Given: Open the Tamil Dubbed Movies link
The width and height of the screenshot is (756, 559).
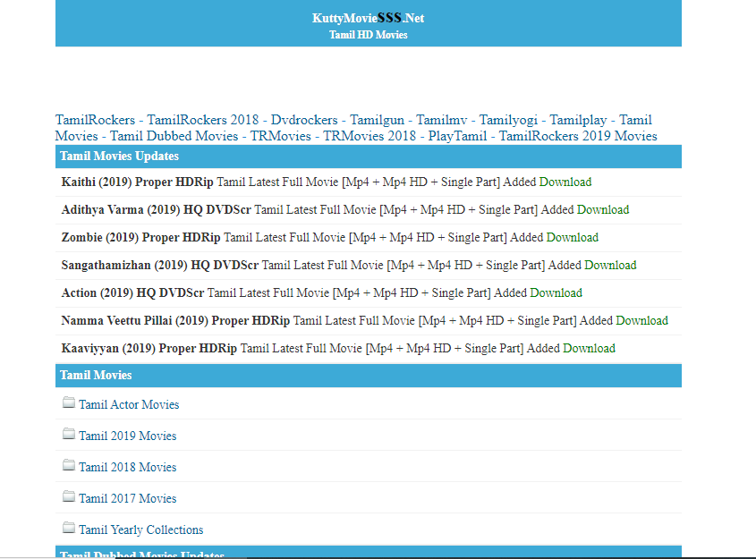Looking at the screenshot, I should click(174, 136).
